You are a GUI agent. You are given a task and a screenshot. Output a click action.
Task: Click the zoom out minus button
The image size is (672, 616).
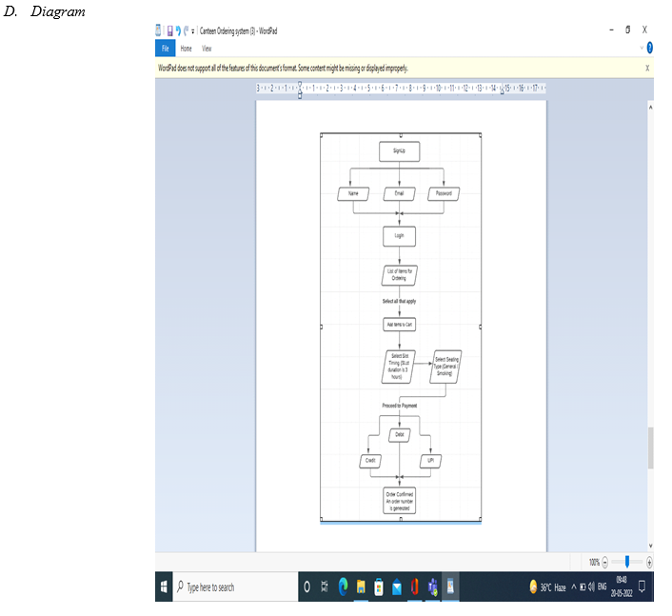pyautogui.click(x=604, y=562)
